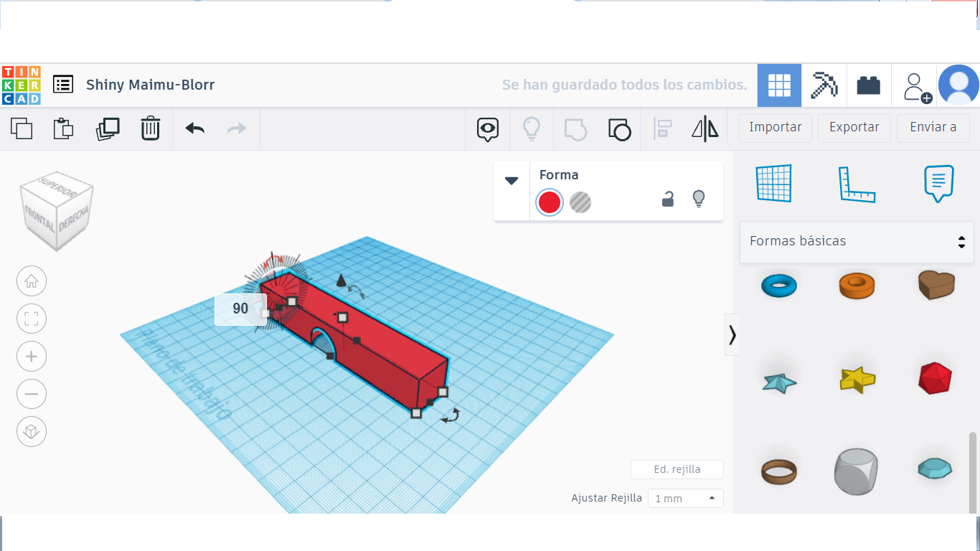
Task: Click the Exportar button
Action: coord(854,128)
